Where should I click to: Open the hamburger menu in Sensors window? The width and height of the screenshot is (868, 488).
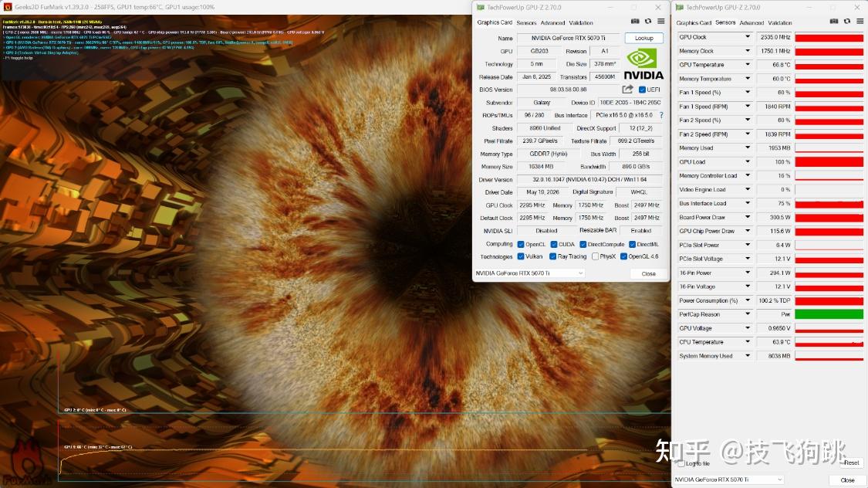pos(860,22)
